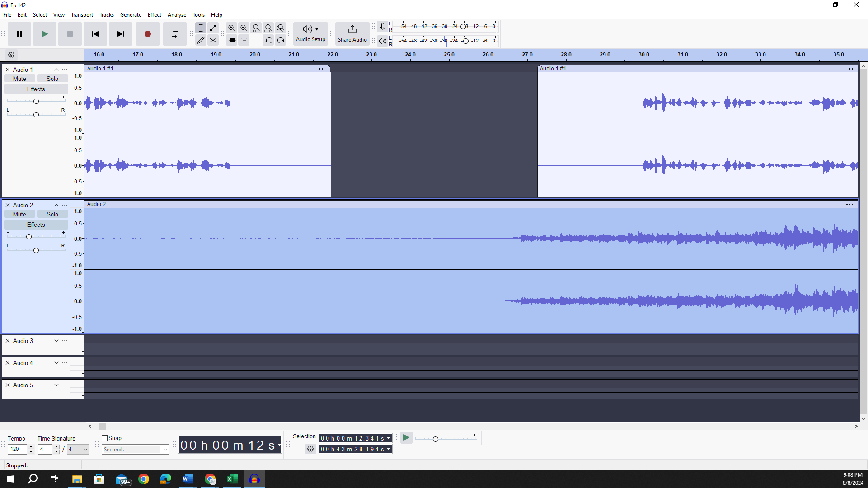This screenshot has width=868, height=488.
Task: Open the Generate menu
Action: [x=131, y=14]
